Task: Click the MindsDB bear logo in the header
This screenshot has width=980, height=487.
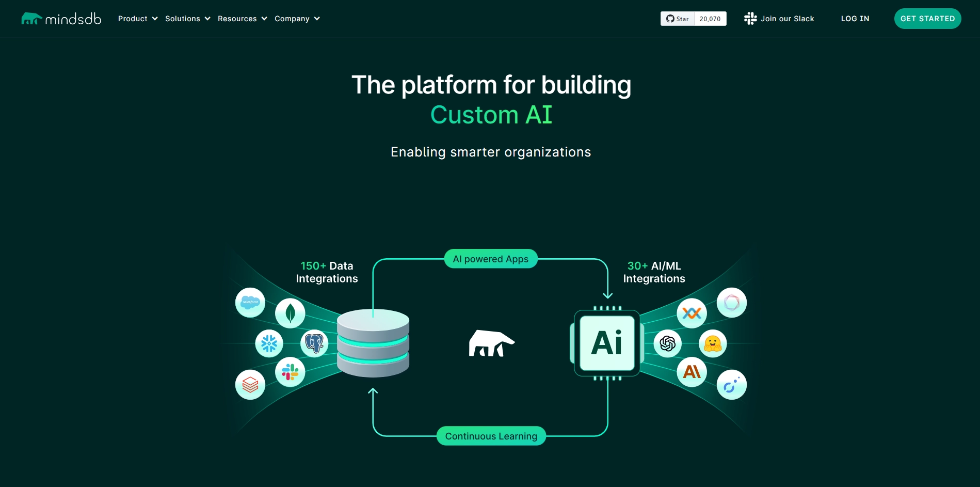Action: (x=61, y=19)
